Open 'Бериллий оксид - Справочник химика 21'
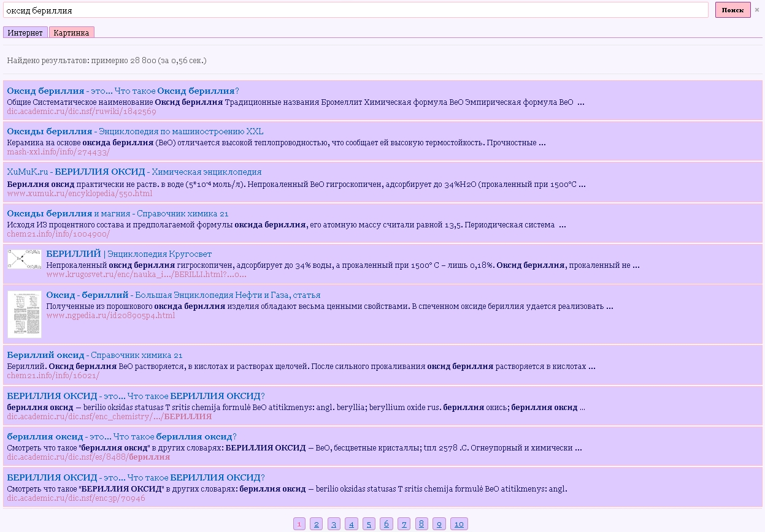This screenshot has height=532, width=765. [x=94, y=355]
